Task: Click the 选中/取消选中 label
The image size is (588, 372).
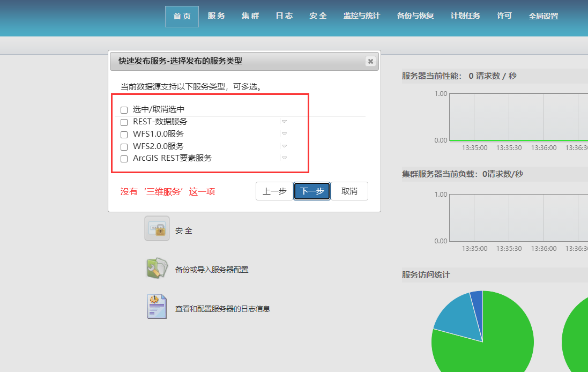Action: click(159, 109)
